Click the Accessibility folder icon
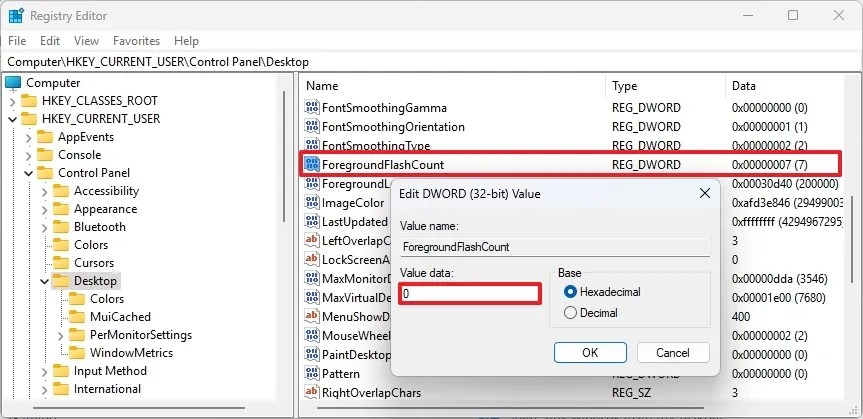This screenshot has height=419, width=863. point(61,191)
